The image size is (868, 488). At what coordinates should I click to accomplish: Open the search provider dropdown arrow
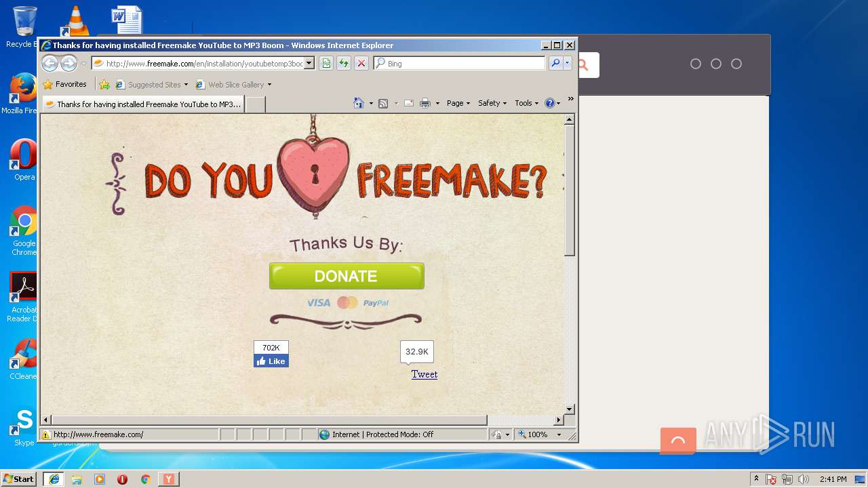point(568,63)
